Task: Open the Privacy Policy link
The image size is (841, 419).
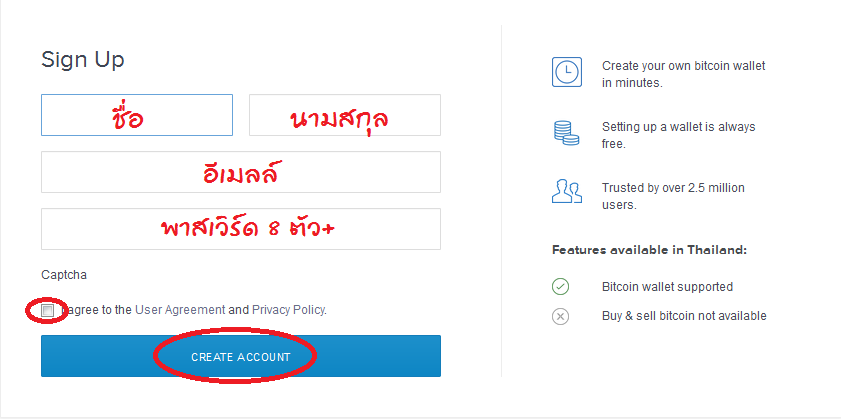Action: pyautogui.click(x=289, y=310)
